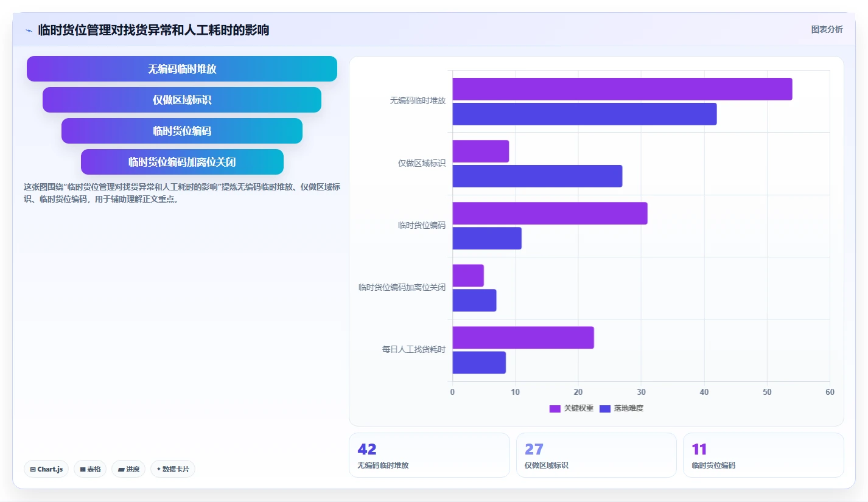Select the 无编码临时堆放 funnel stage bar
The image size is (868, 502).
182,69
